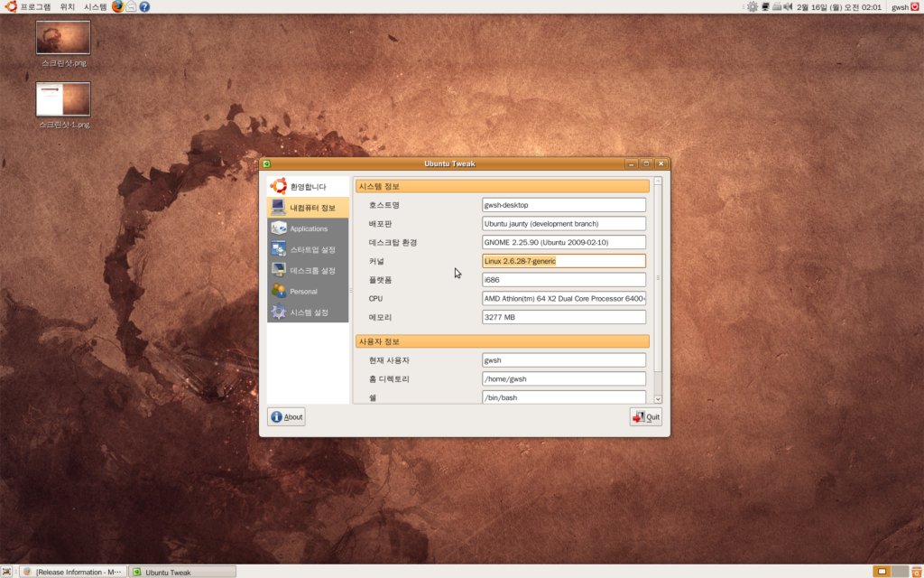Click the shell field showing /bin/bash

point(563,397)
